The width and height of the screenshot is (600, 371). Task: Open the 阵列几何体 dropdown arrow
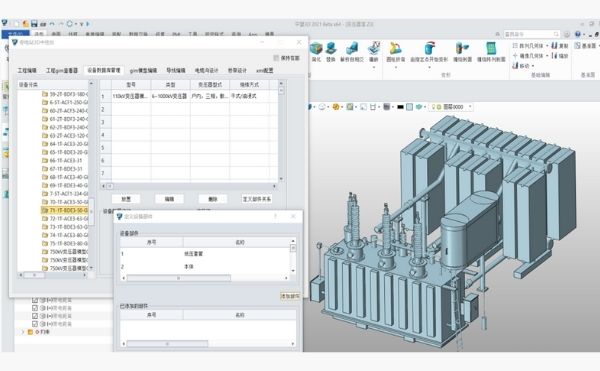coord(547,46)
